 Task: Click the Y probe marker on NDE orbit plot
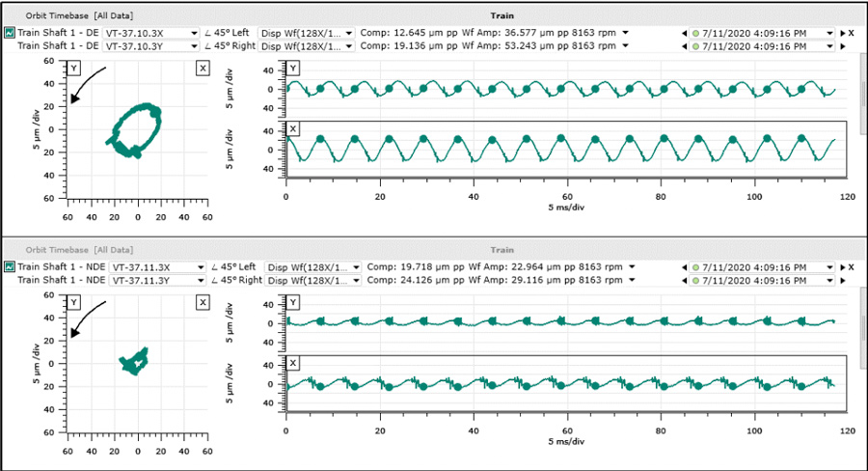coord(73,302)
